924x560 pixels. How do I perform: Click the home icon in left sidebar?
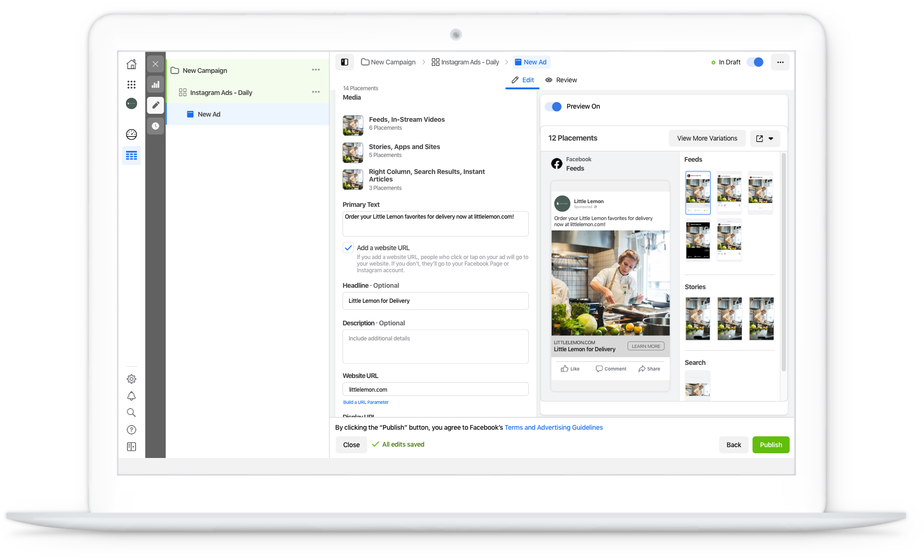[131, 64]
